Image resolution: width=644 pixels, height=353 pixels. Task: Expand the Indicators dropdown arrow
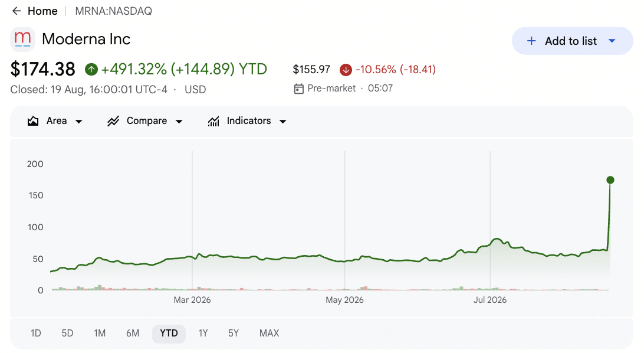(x=282, y=121)
